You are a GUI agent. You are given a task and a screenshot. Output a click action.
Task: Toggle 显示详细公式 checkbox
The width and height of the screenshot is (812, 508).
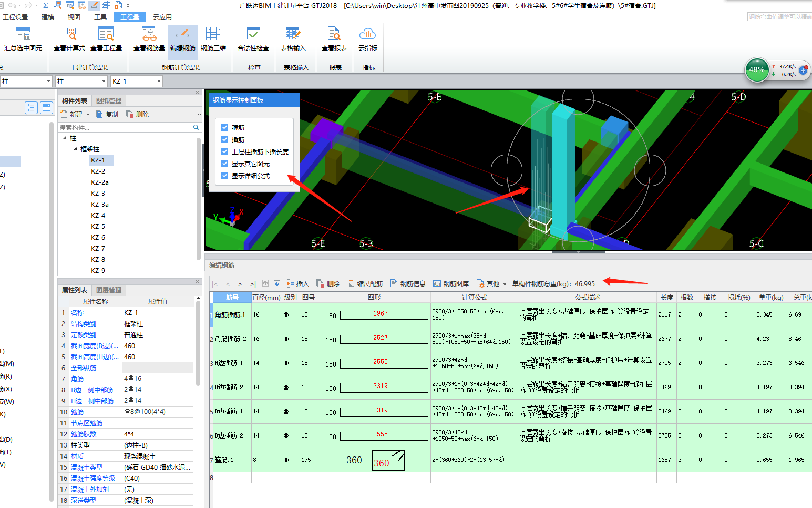(x=224, y=176)
